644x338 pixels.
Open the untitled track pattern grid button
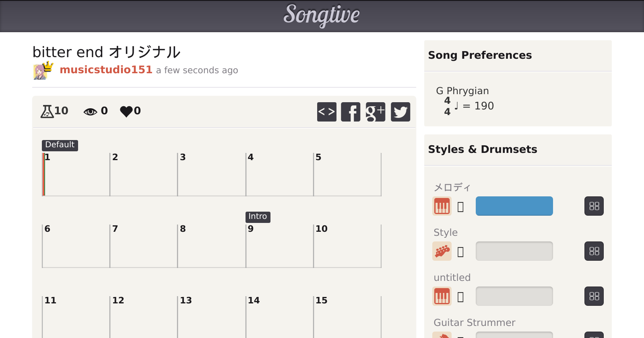pyautogui.click(x=594, y=296)
